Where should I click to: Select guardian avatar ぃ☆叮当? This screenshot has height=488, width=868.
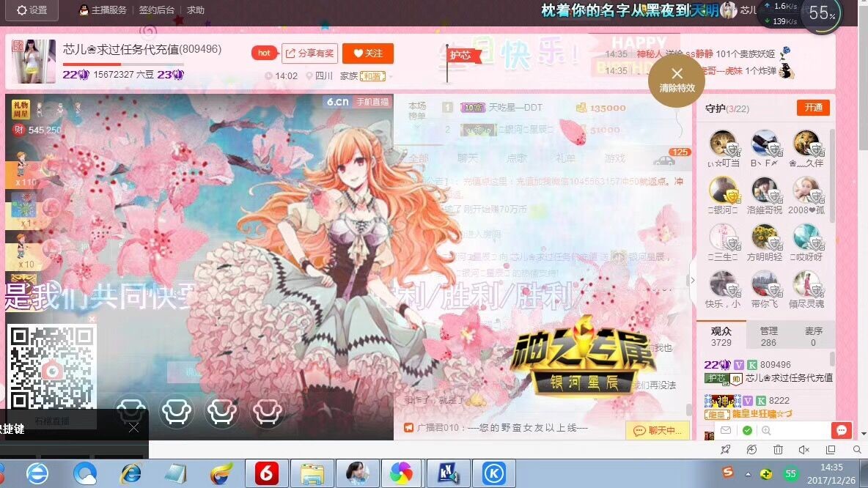(x=723, y=144)
